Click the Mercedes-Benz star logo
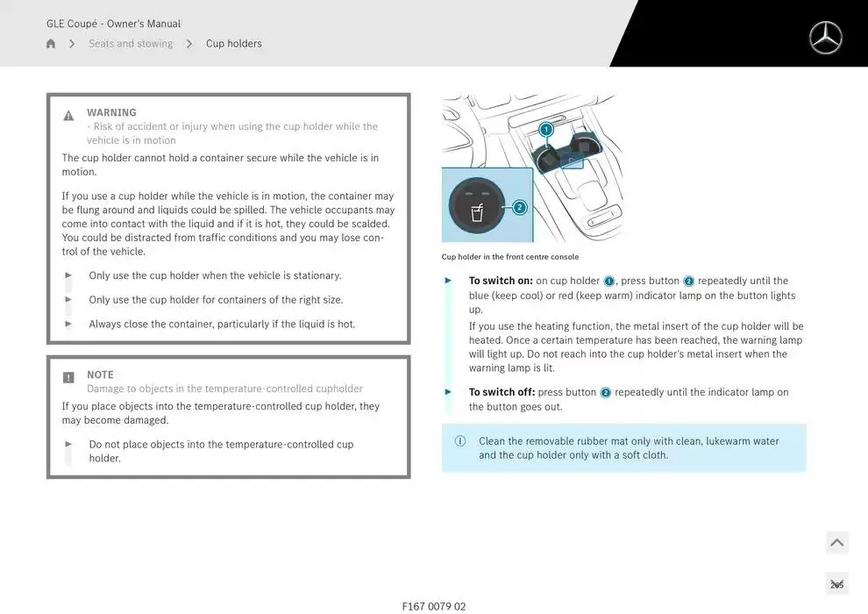The image size is (868, 614). pyautogui.click(x=825, y=38)
